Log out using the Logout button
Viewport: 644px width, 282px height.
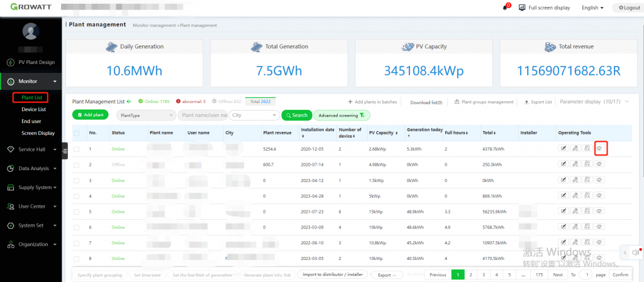click(629, 8)
